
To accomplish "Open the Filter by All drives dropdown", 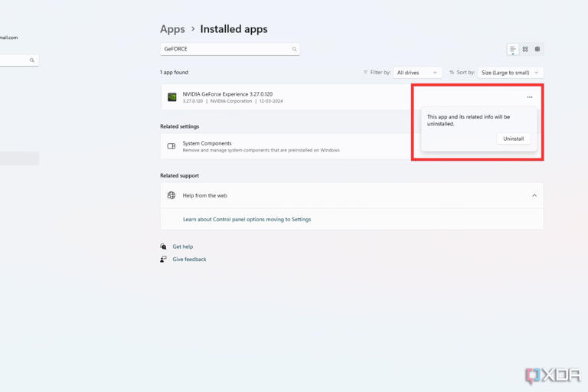I will (x=417, y=73).
